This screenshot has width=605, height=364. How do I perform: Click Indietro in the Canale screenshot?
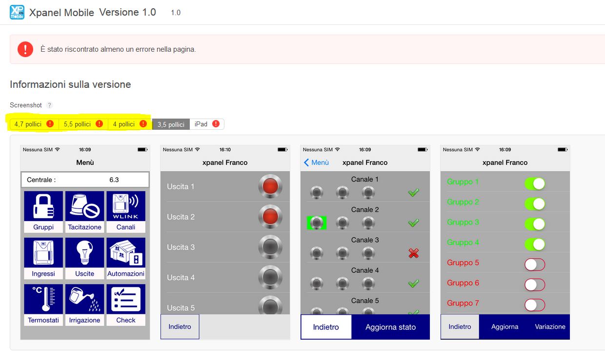[326, 327]
